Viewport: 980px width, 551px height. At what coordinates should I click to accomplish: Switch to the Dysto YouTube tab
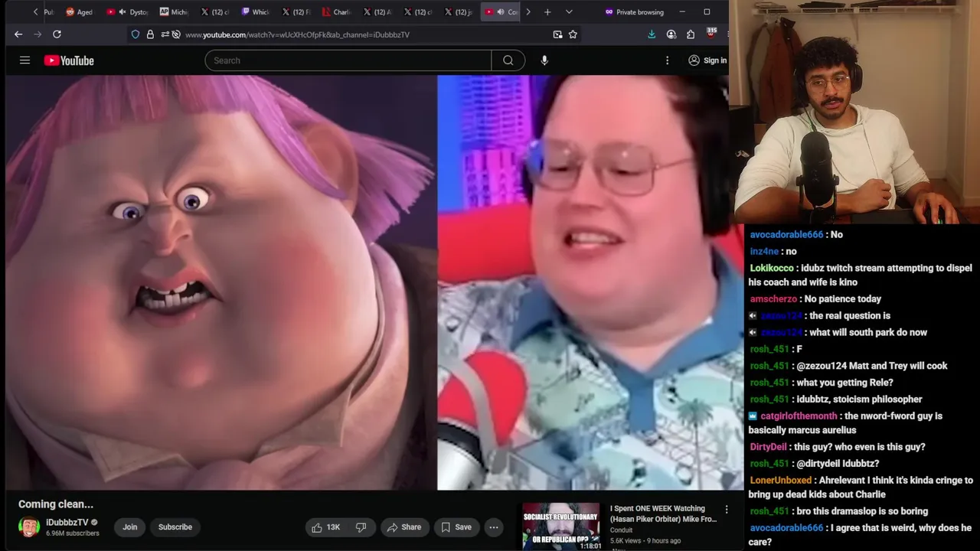click(x=127, y=12)
